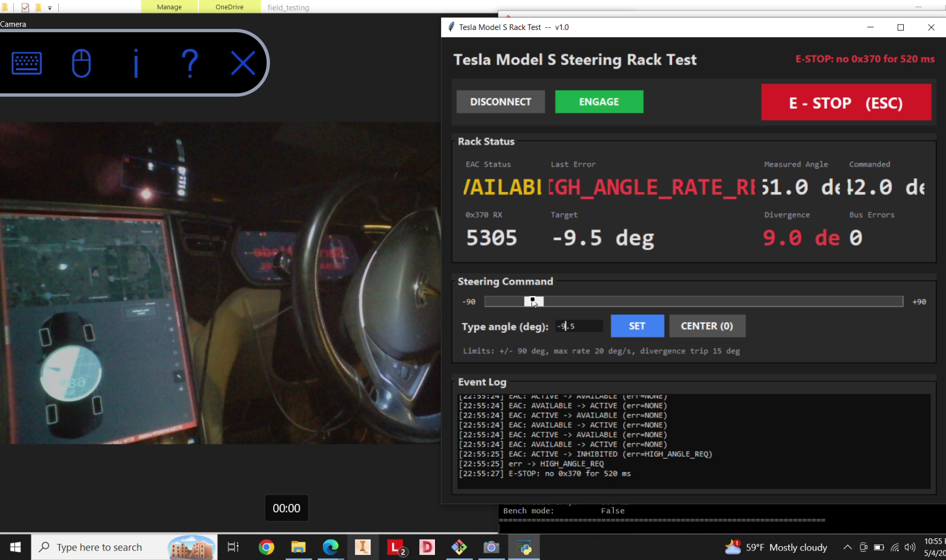Click the DISCONNECT button
The image size is (946, 560).
click(x=500, y=102)
